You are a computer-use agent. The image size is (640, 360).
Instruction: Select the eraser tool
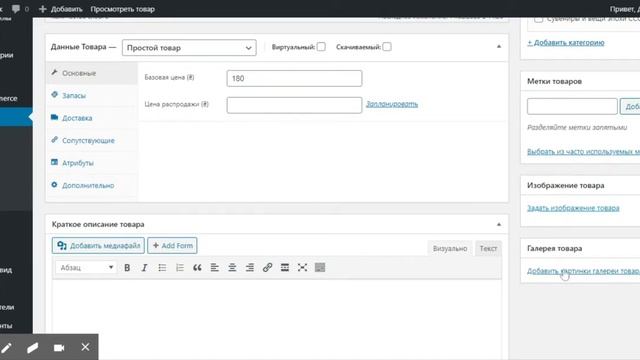[x=33, y=347]
